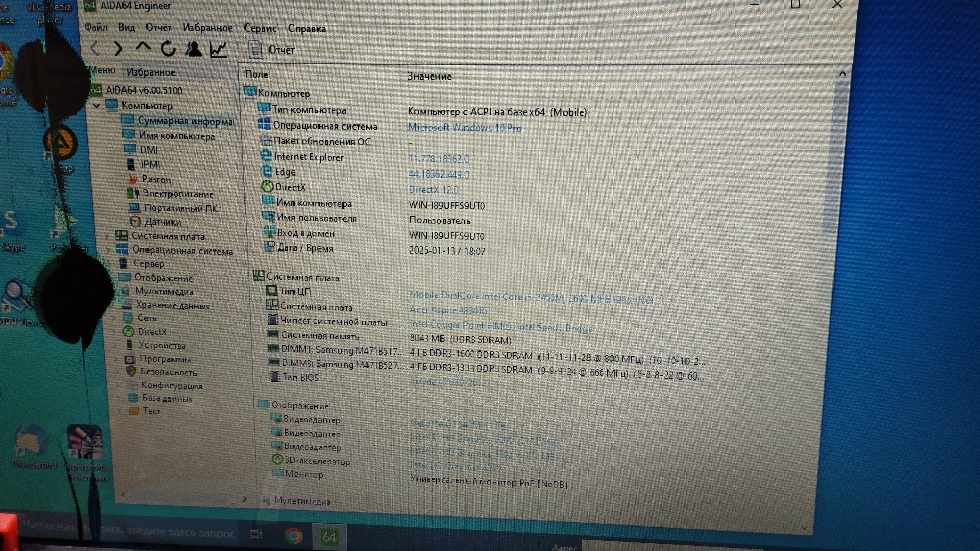
Task: Open the DirectX 12.0 link
Action: [434, 190]
